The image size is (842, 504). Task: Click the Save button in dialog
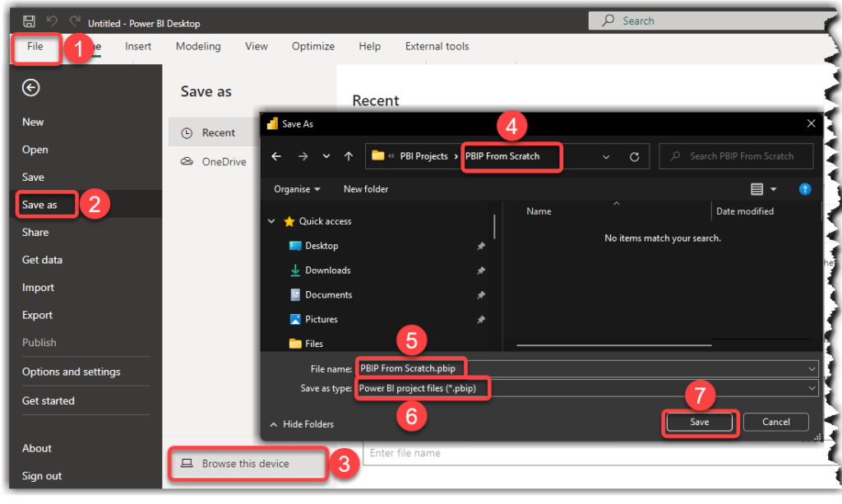[x=699, y=422]
